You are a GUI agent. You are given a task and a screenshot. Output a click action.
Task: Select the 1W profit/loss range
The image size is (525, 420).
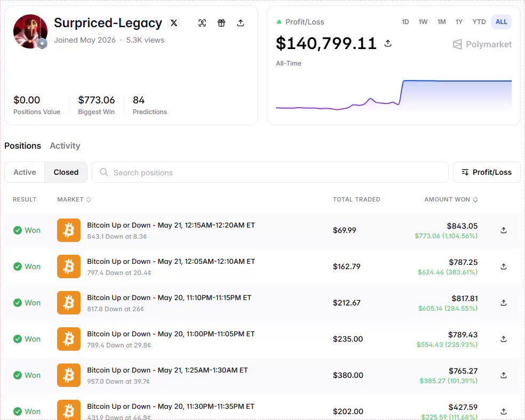click(423, 22)
